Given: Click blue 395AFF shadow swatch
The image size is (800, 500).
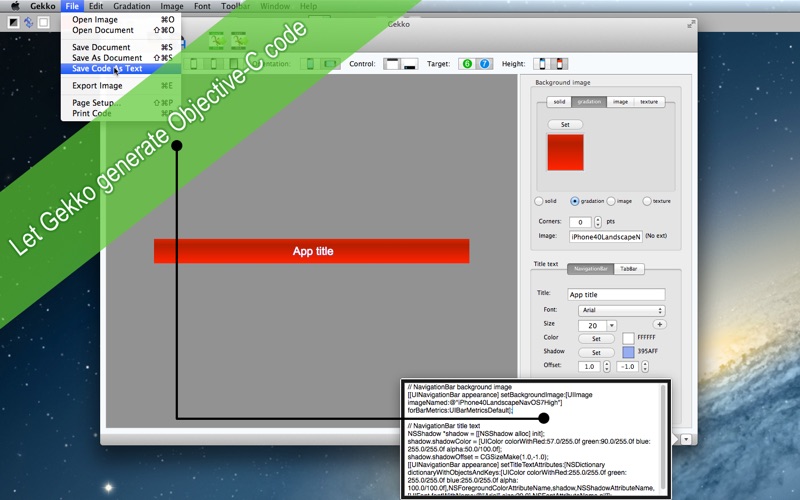Looking at the screenshot, I should [x=629, y=352].
